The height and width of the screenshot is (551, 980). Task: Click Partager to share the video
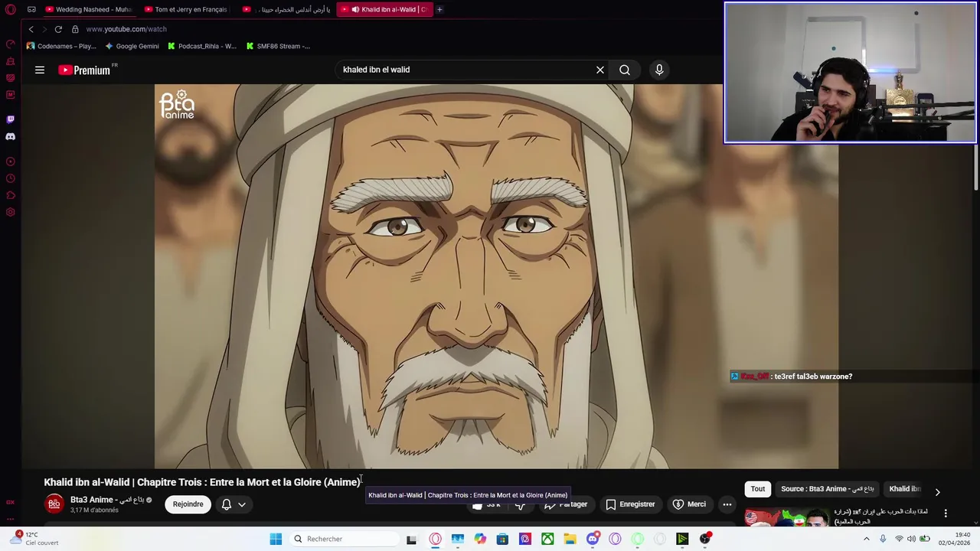coord(566,504)
